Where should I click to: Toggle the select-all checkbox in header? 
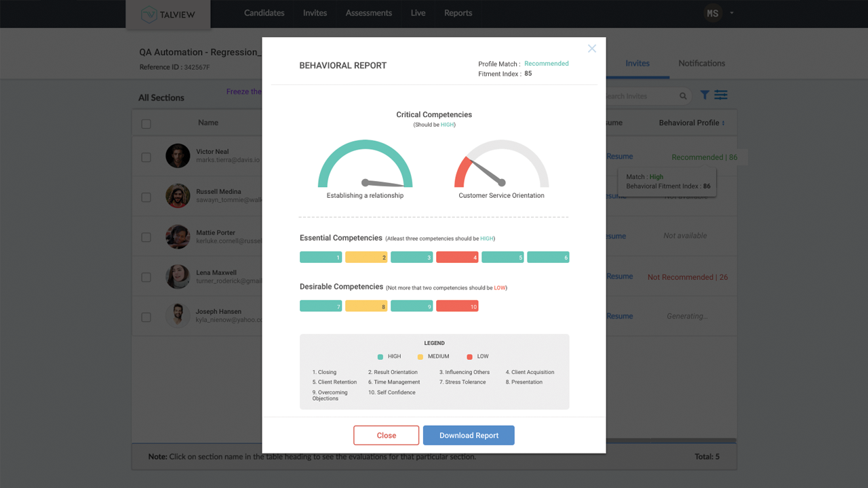point(146,124)
